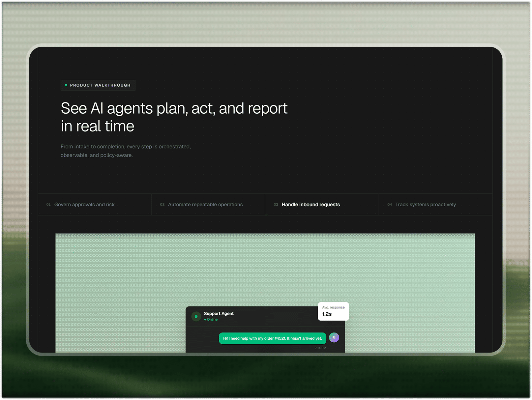
Task: Click the Product Walkthrough badge
Action: point(98,85)
